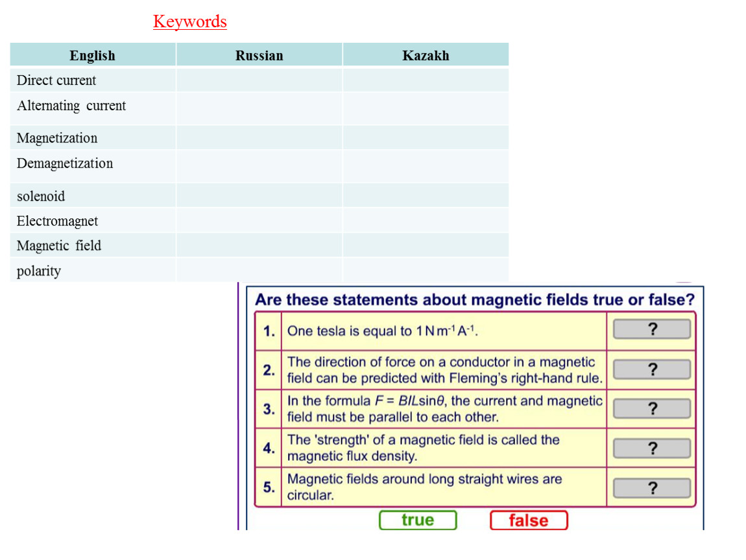Click the Direct current cell
This screenshot has height=560, width=746.
coord(93,80)
